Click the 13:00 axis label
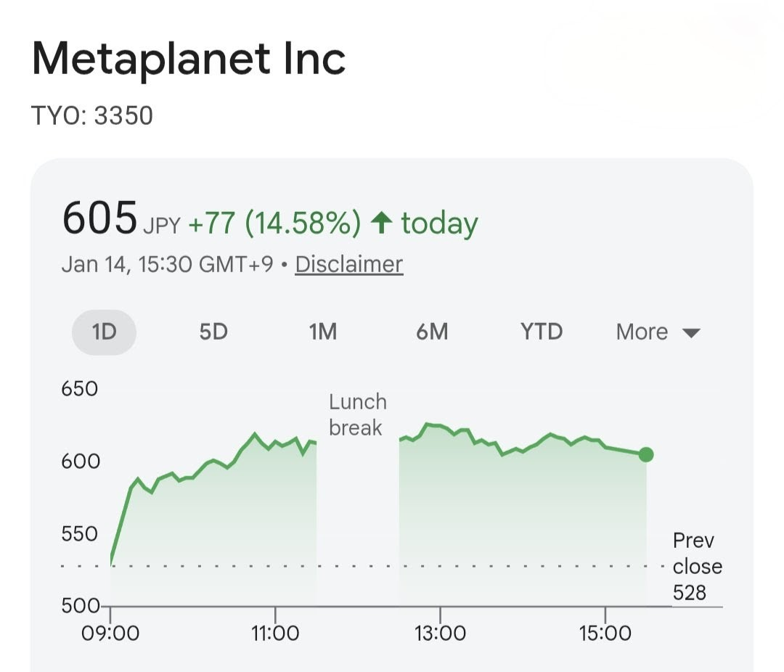 point(441,632)
